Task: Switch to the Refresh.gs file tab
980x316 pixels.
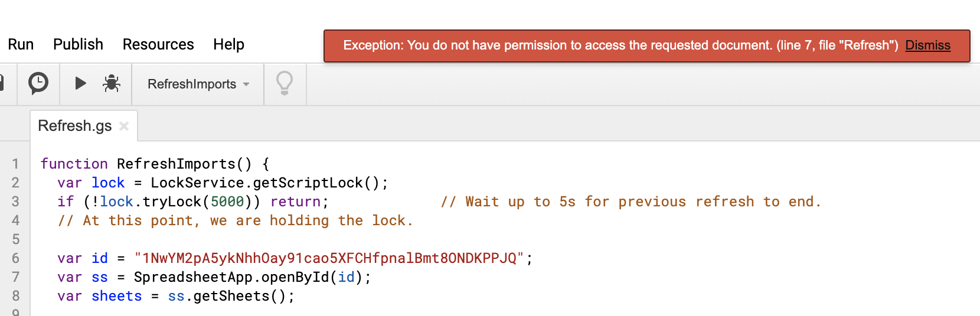Action: tap(74, 126)
